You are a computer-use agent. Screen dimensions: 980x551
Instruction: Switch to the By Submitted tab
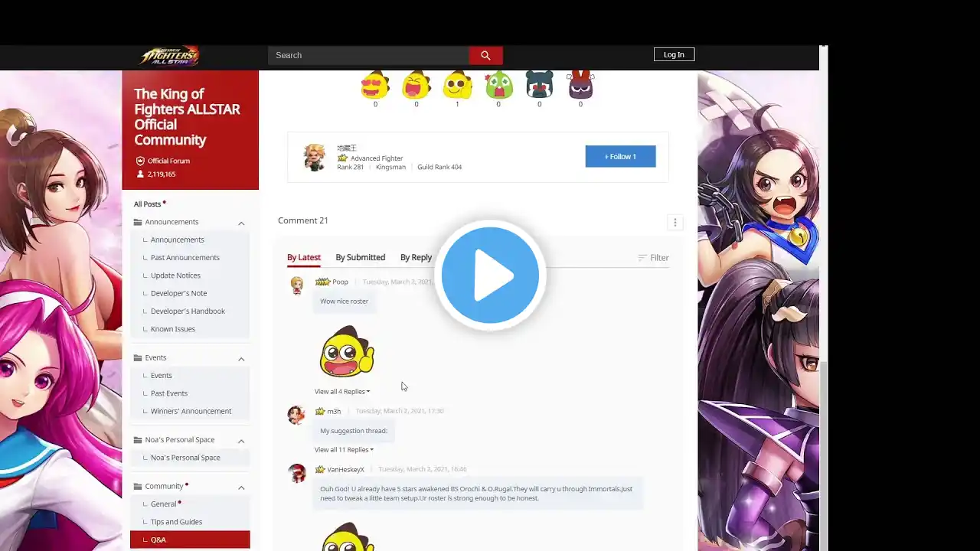click(x=360, y=258)
